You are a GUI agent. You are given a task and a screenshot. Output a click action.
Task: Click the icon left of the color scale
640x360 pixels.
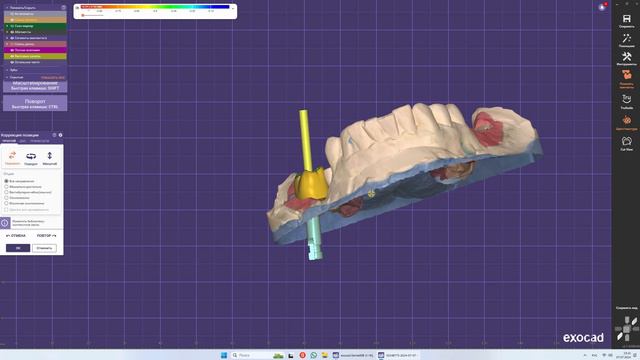click(78, 7)
